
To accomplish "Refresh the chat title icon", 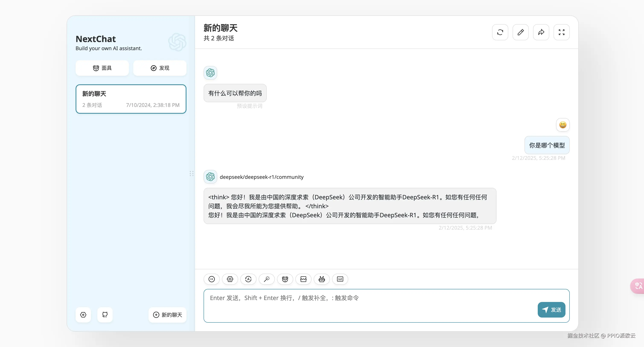I will (500, 32).
